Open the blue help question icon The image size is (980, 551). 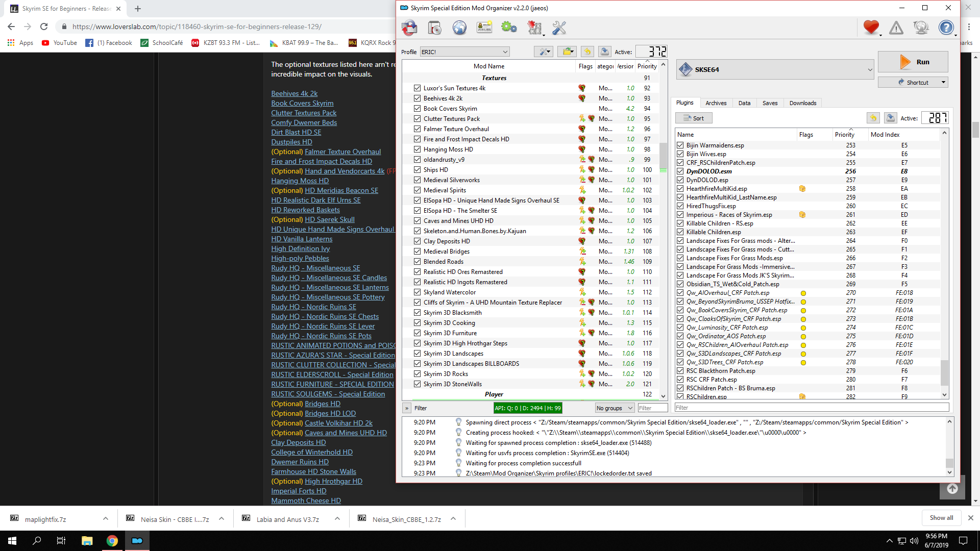[x=946, y=28]
